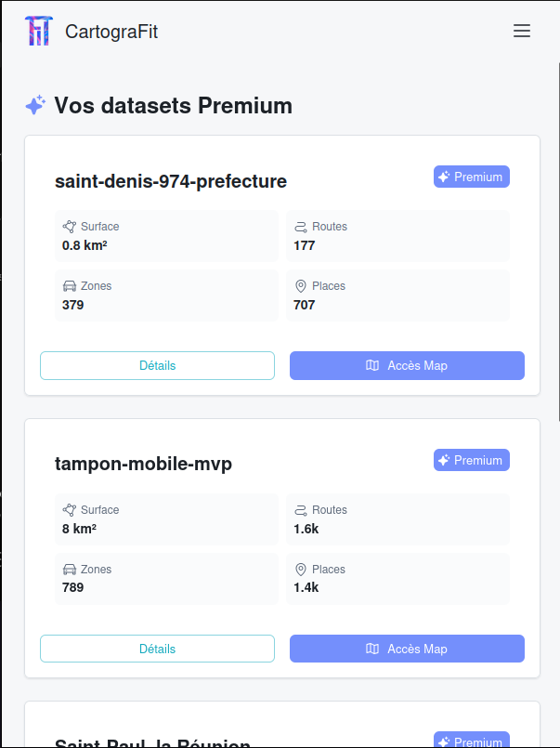Open Détails for saint-denis-974-prefecture
Image resolution: width=560 pixels, height=748 pixels.
tap(157, 365)
